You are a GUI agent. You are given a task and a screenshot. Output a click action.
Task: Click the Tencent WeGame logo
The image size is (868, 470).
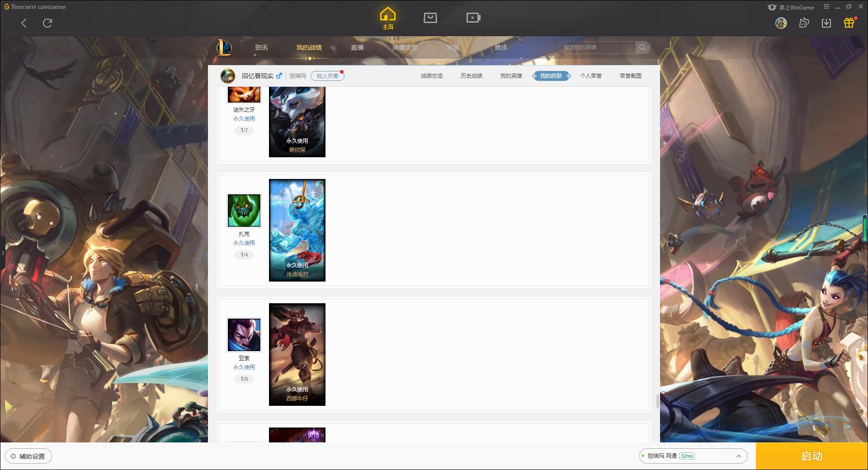[35, 7]
